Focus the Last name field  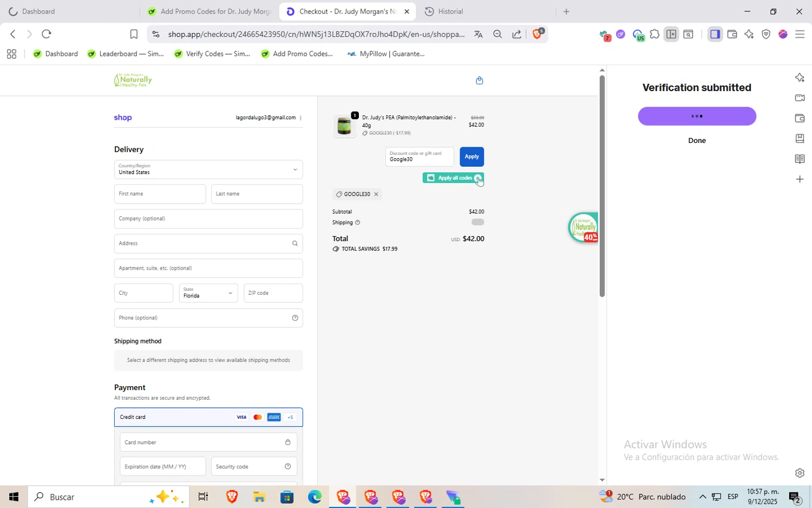point(257,194)
